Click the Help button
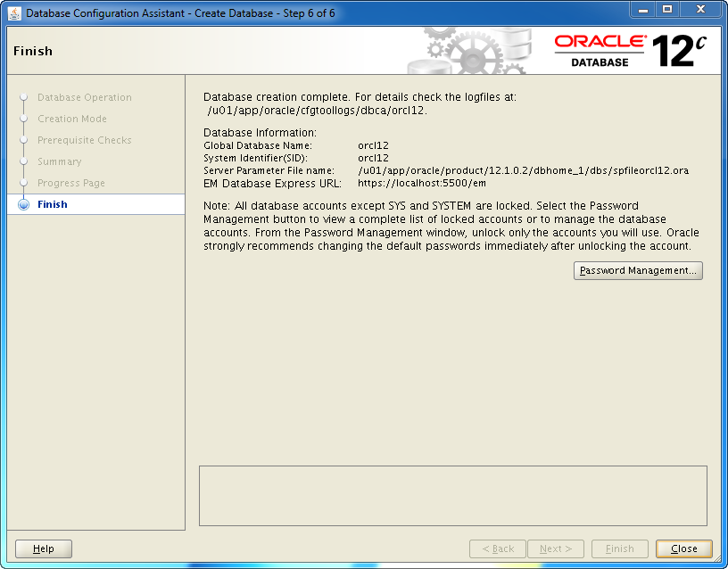 (x=44, y=548)
